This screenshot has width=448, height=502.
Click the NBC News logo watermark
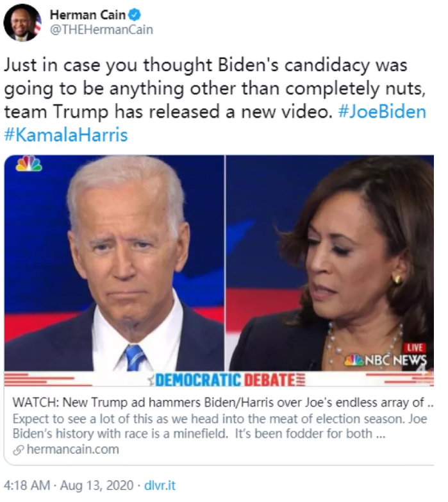pyautogui.click(x=386, y=360)
